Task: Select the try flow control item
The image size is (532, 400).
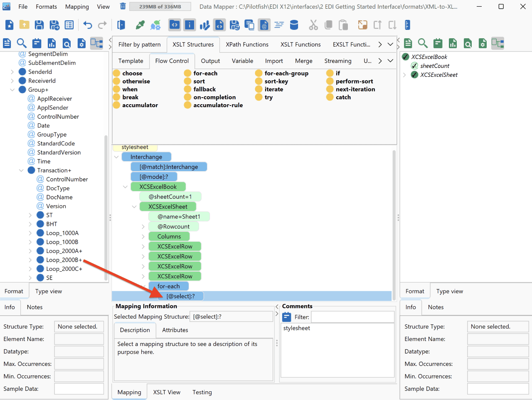Action: tap(264, 97)
